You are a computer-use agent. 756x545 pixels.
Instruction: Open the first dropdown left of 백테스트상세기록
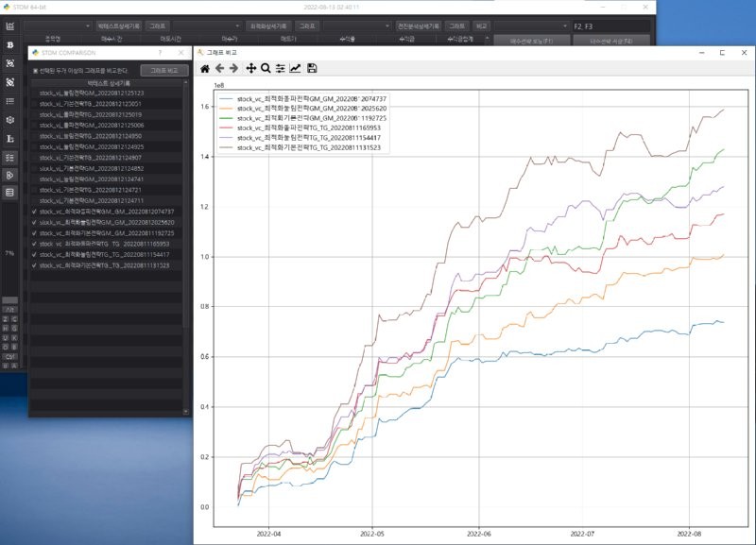tap(59, 26)
